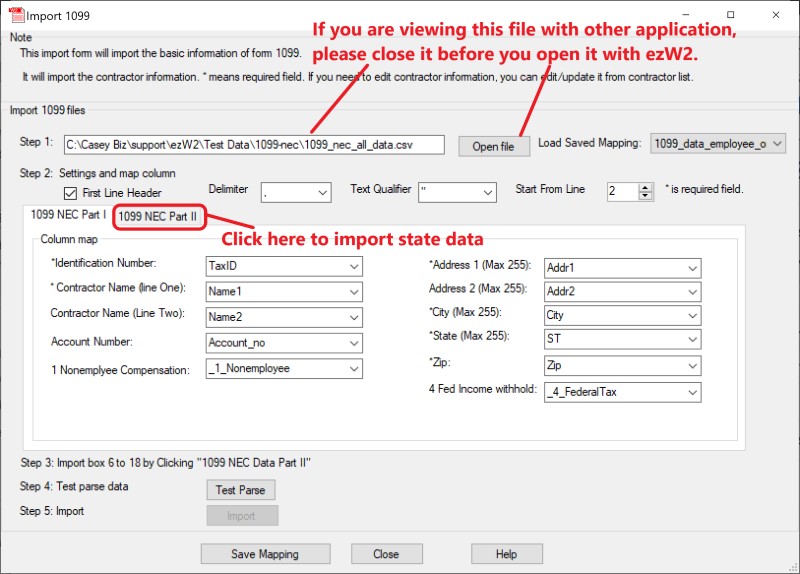Click the CSV file path input field

[x=254, y=145]
